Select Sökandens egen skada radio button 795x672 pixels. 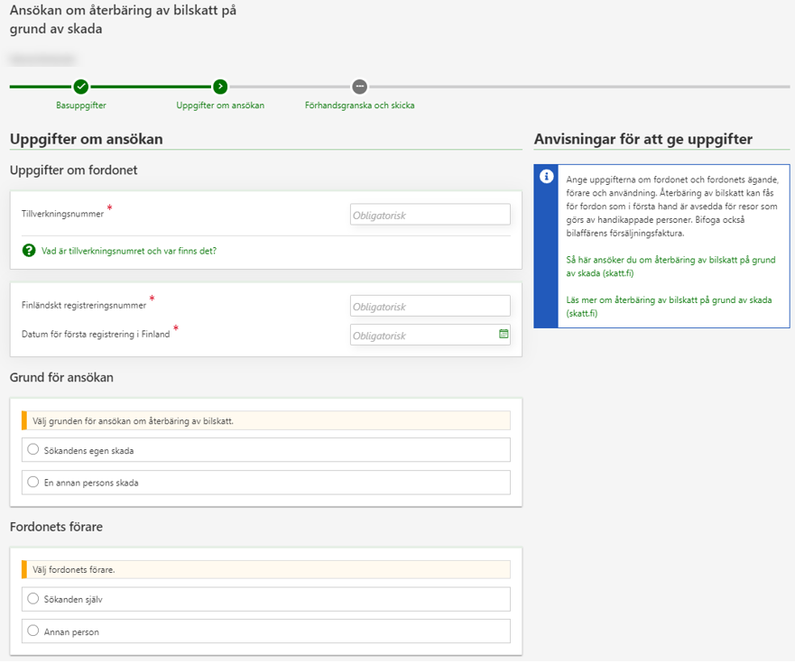point(33,449)
